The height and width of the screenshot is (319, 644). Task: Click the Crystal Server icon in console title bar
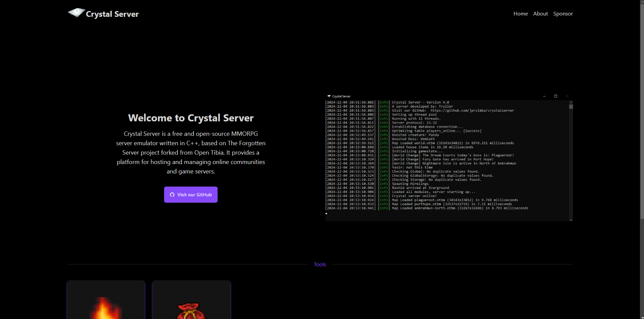(x=329, y=96)
